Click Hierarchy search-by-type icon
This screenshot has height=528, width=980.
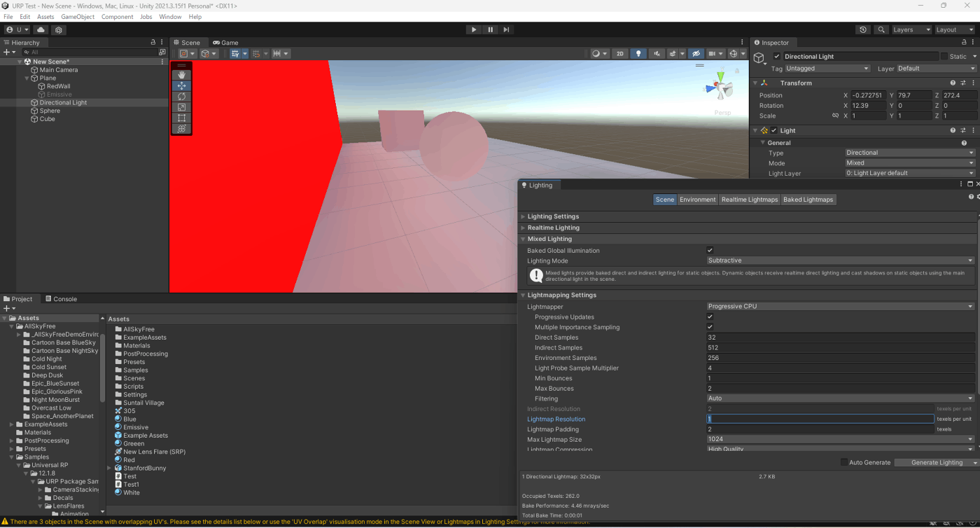(162, 52)
